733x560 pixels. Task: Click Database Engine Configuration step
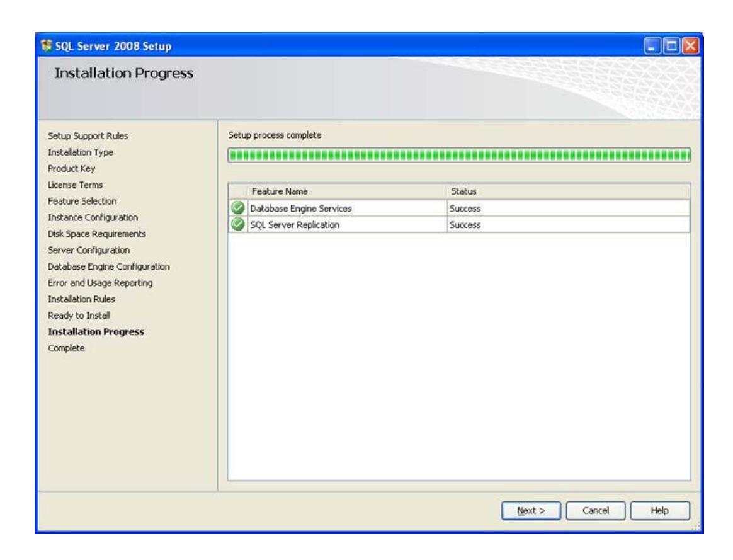tap(108, 266)
